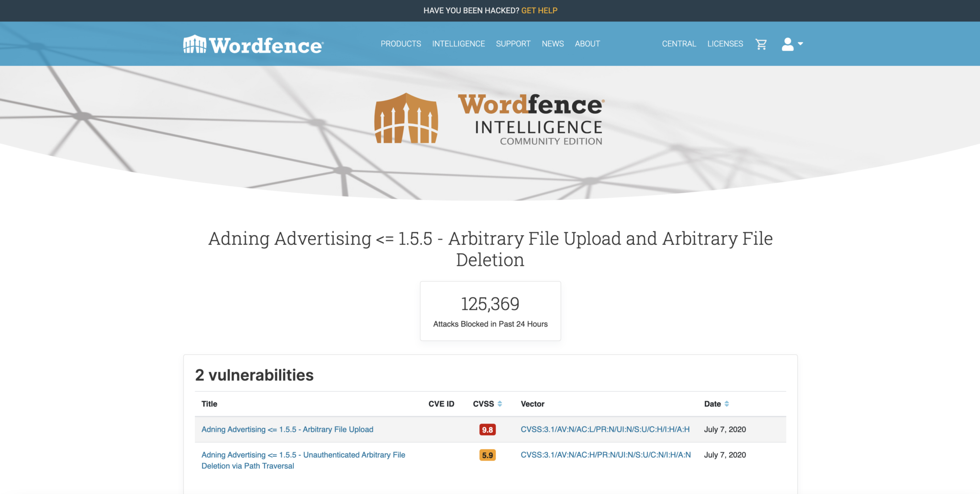The image size is (980, 494).
Task: Open the SUPPORT menu
Action: [513, 44]
